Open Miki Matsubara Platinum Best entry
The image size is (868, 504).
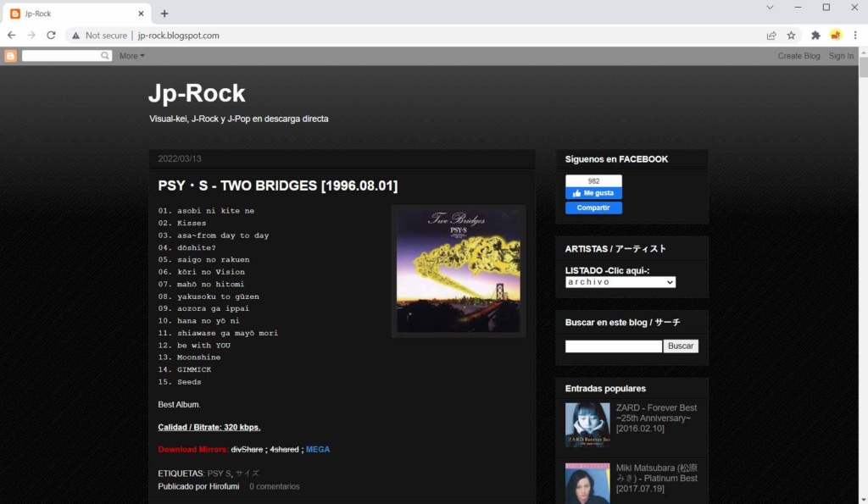pyautogui.click(x=657, y=479)
